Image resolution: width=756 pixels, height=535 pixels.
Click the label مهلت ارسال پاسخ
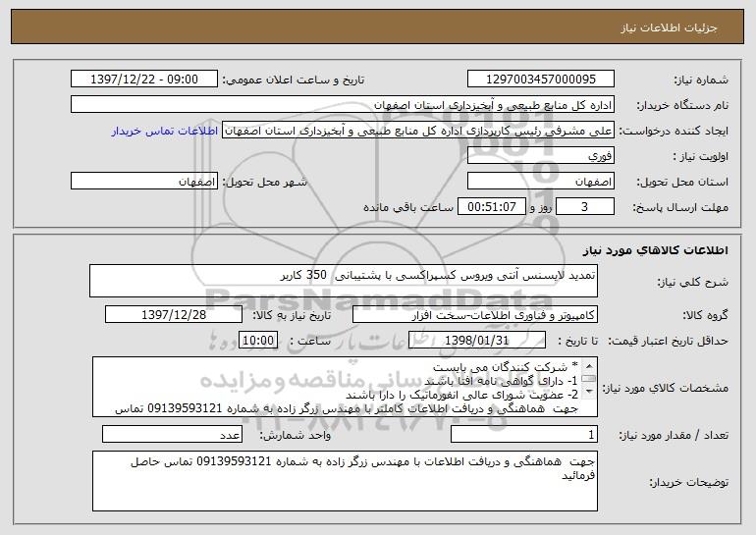pyautogui.click(x=680, y=208)
